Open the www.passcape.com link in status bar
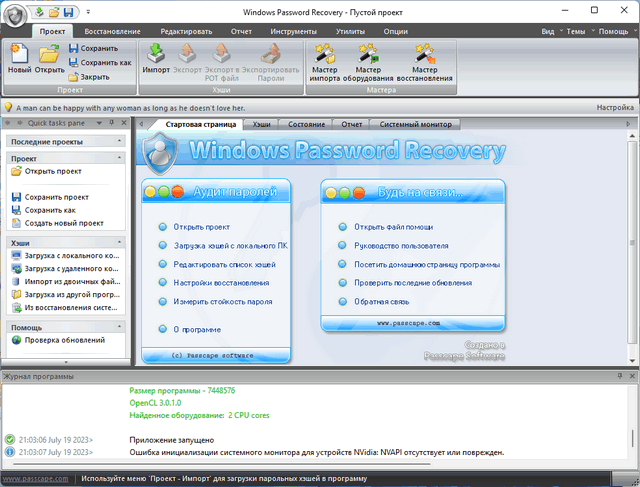640x487 pixels. pos(35,479)
